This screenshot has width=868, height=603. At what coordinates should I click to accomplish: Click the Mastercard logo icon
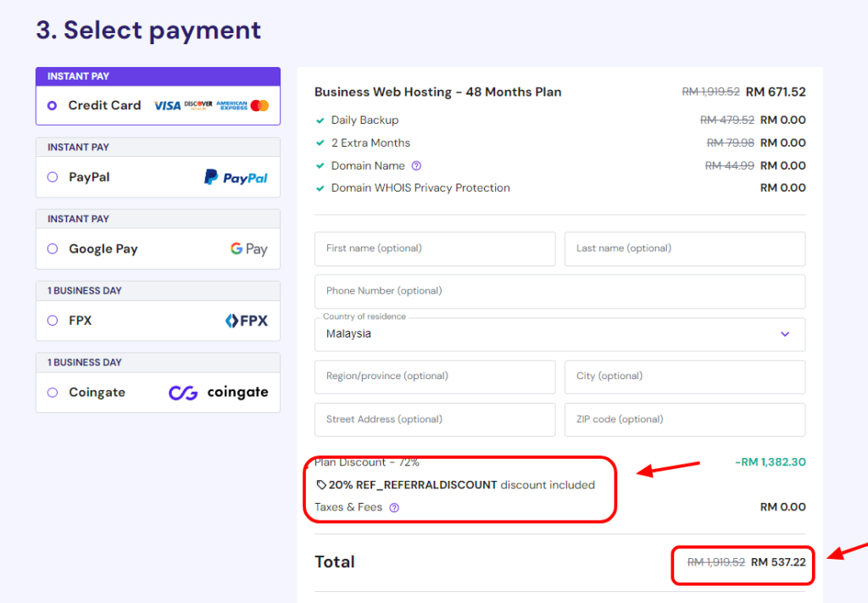[259, 106]
